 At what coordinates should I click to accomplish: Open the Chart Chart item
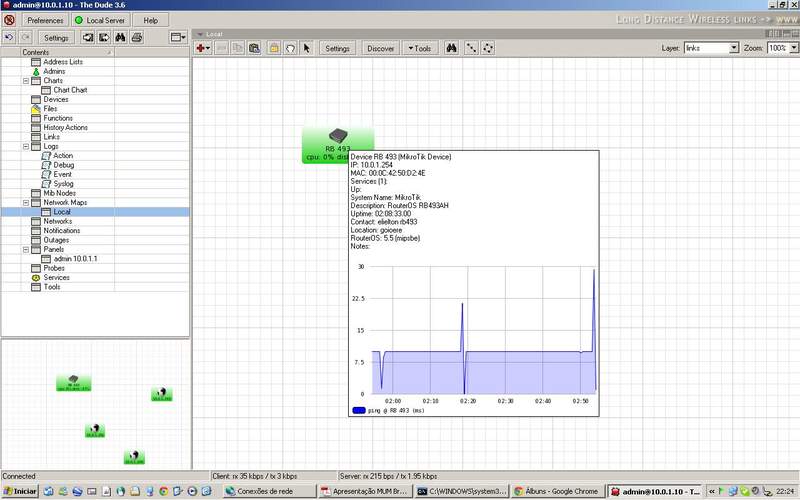point(70,90)
